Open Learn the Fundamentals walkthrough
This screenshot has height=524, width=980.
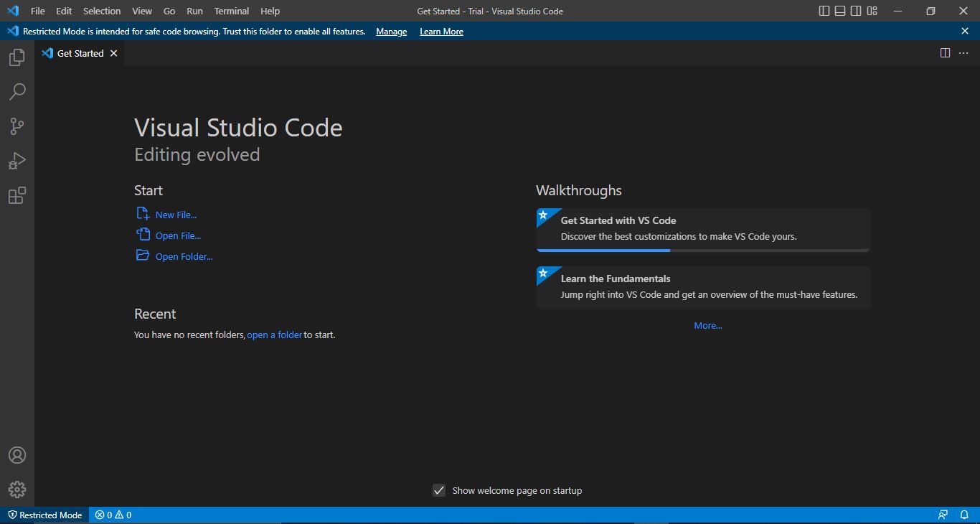coord(703,288)
